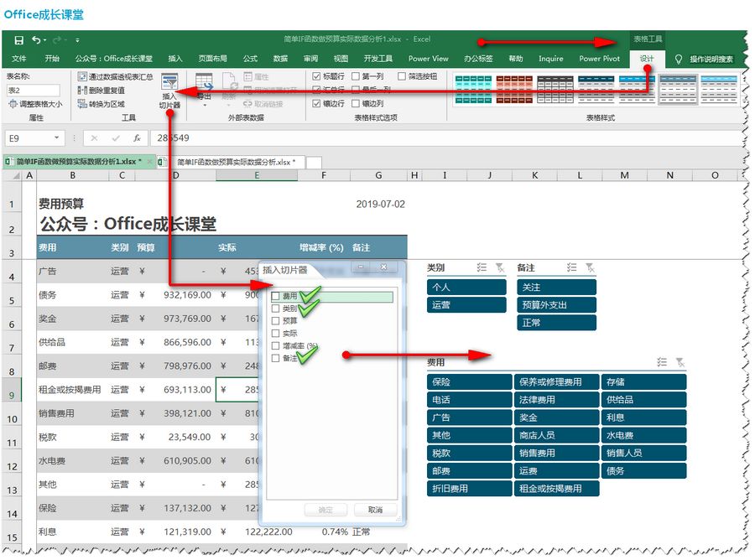Screen dimensions: 755x560
Task: Click the Redo arrow icon
Action: coord(57,40)
